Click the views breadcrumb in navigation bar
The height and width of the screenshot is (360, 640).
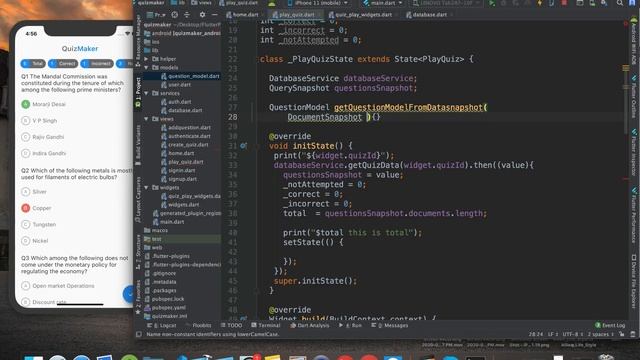(x=202, y=3)
